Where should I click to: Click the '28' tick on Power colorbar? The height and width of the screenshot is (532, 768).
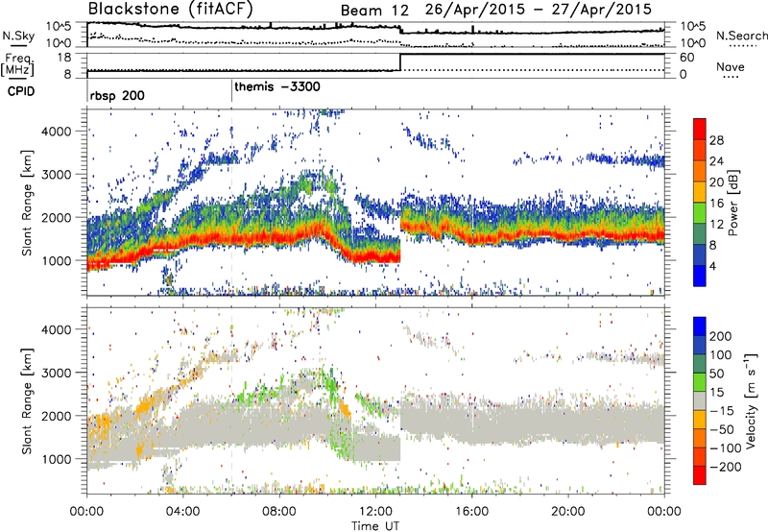pos(716,140)
